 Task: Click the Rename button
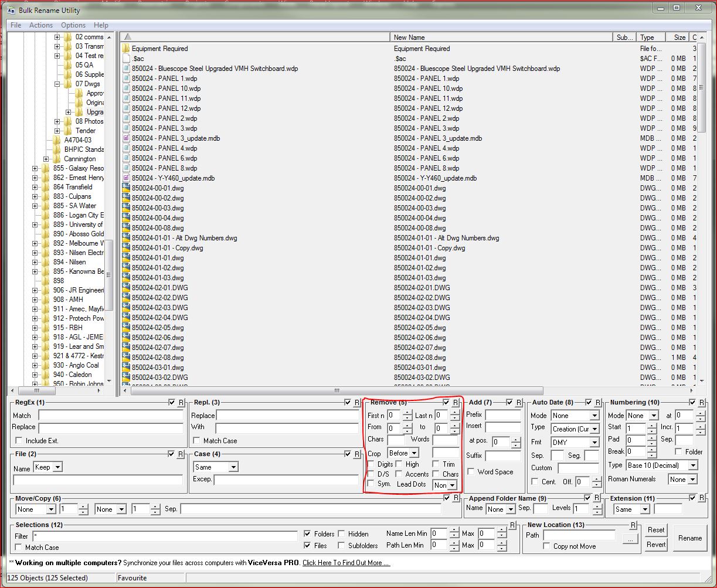(x=690, y=538)
